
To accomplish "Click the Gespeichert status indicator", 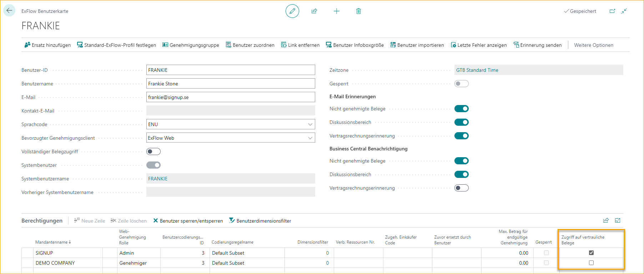I will click(580, 11).
